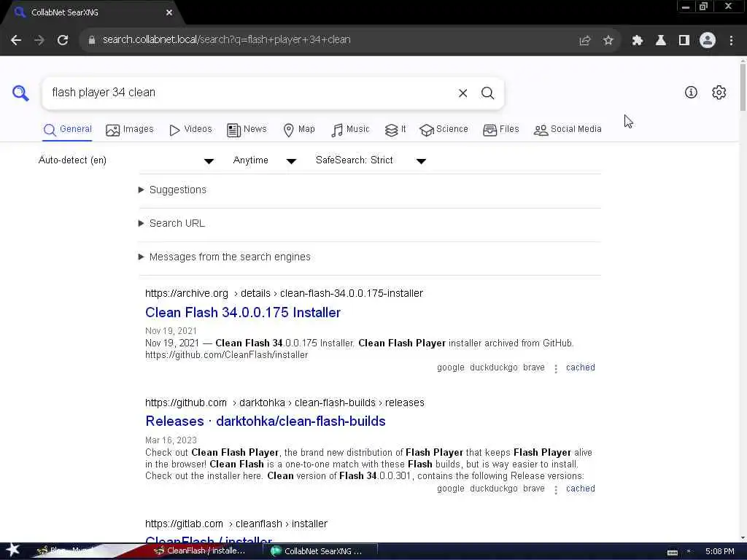747x560 pixels.
Task: Go forward in browser history
Action: 39,40
